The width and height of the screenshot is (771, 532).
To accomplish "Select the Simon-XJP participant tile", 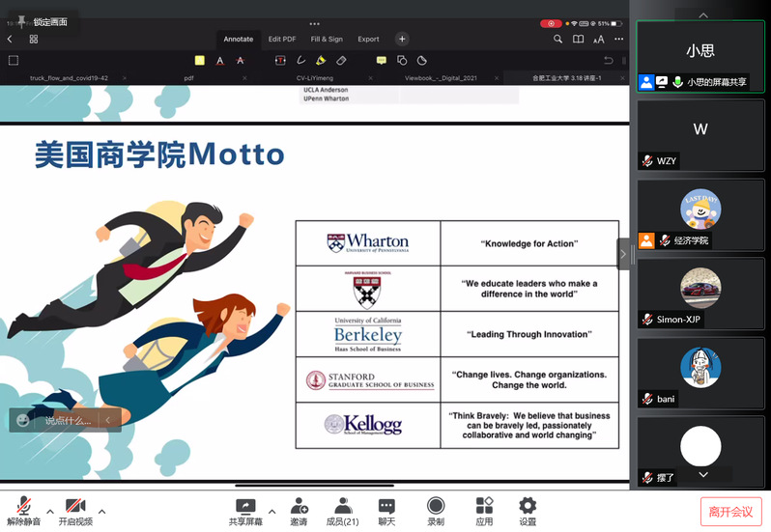I will (700, 294).
